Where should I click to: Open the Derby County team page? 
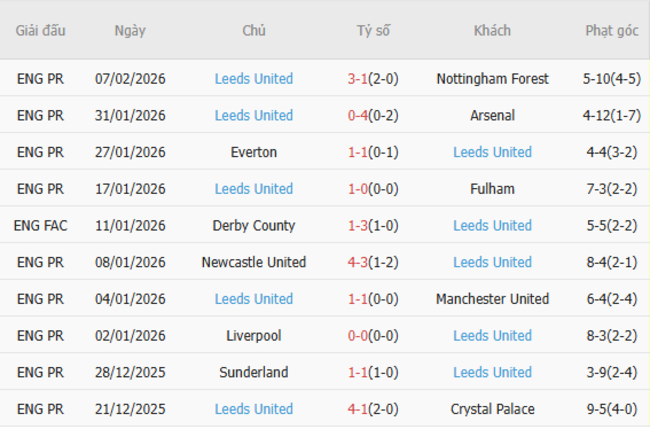coord(253,225)
